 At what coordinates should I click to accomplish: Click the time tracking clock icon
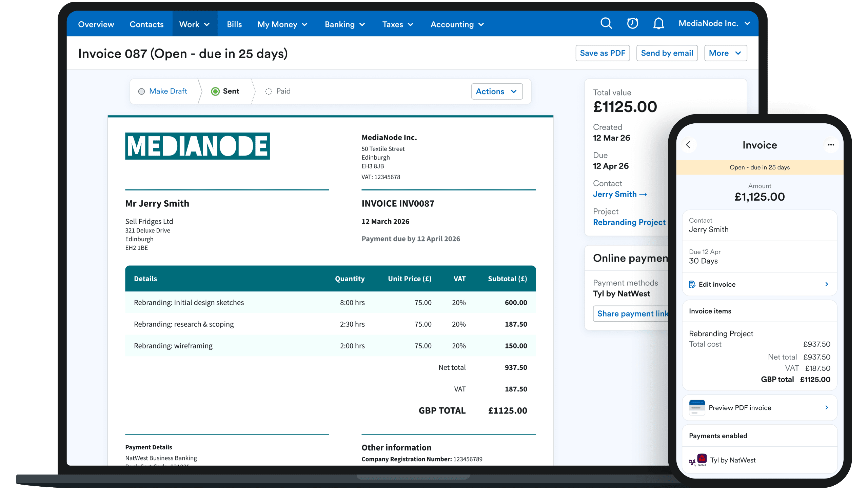632,23
